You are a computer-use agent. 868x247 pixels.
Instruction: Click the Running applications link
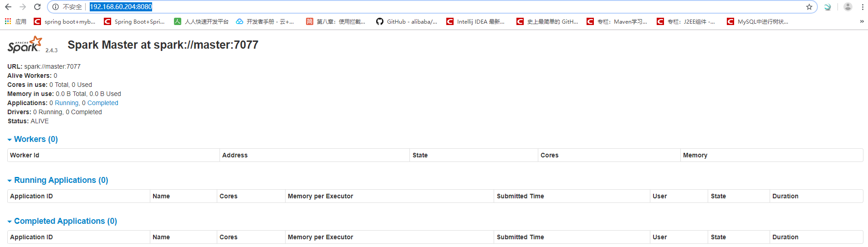point(67,103)
